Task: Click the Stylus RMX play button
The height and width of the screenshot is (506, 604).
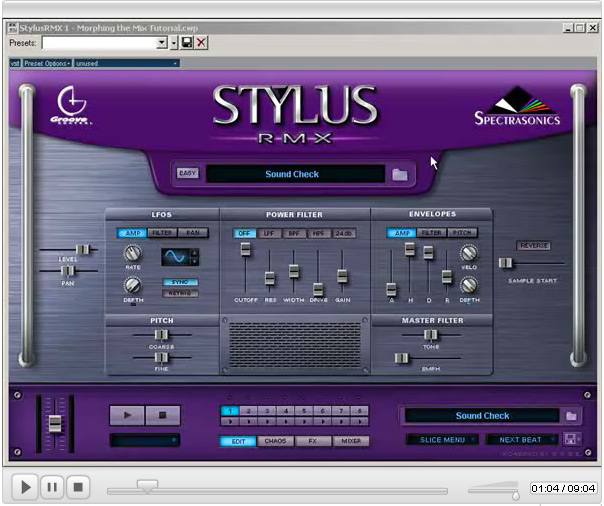Action: click(127, 415)
